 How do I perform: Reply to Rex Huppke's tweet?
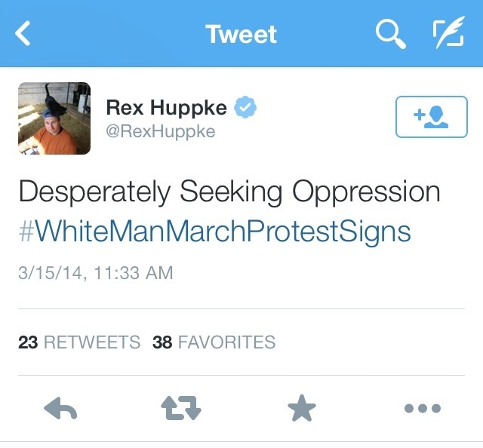pos(61,409)
